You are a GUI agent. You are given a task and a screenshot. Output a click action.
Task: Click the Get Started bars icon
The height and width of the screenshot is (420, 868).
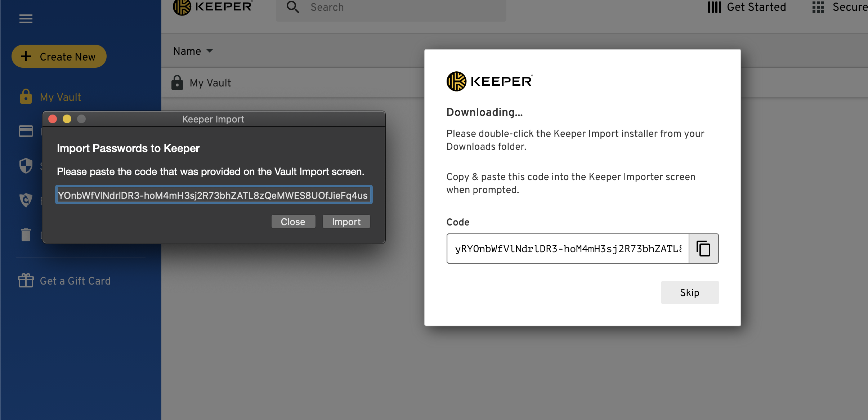[x=714, y=7]
